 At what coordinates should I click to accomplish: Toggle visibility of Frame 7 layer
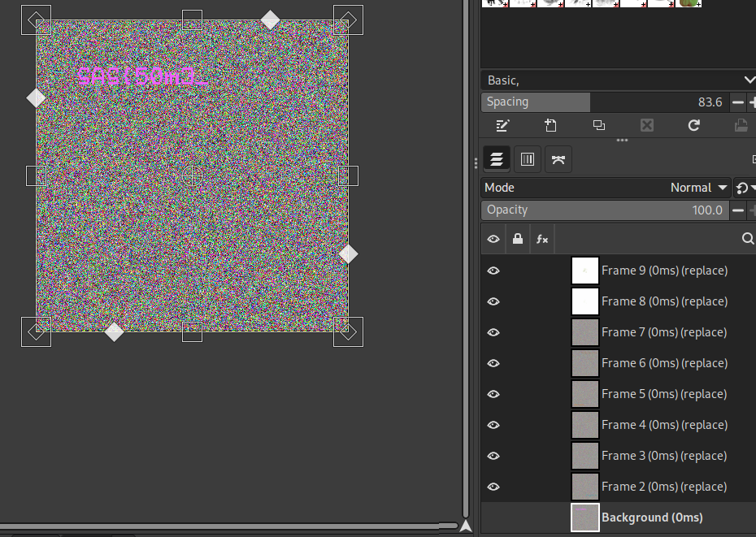pos(493,332)
